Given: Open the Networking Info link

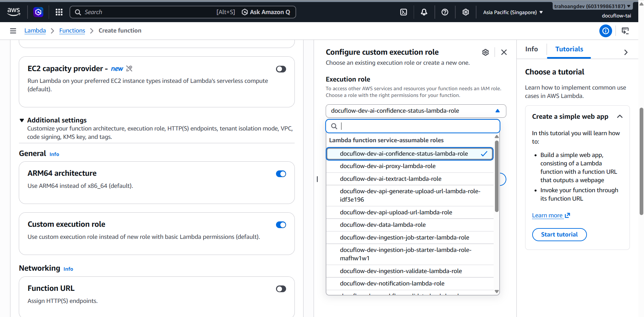Looking at the screenshot, I should [68, 269].
